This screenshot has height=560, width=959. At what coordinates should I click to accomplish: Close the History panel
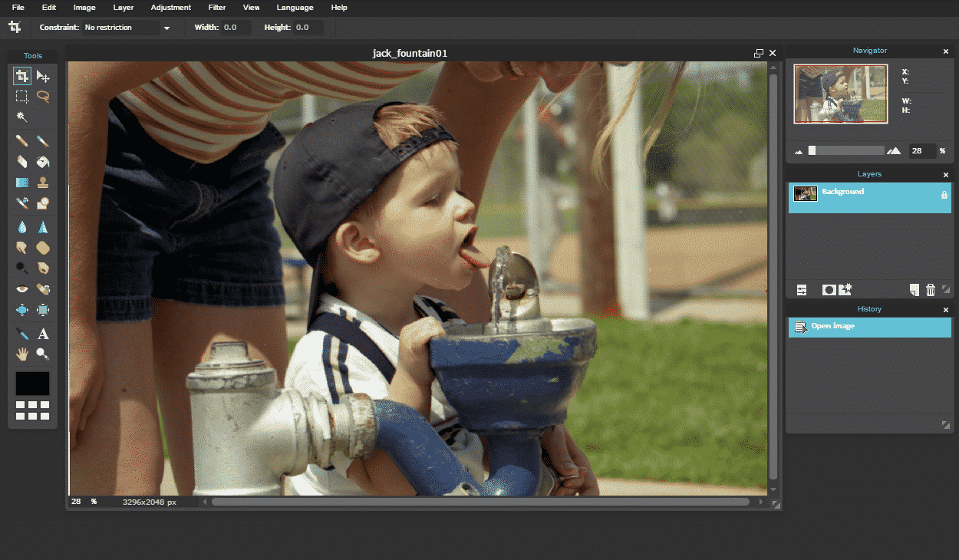946,310
